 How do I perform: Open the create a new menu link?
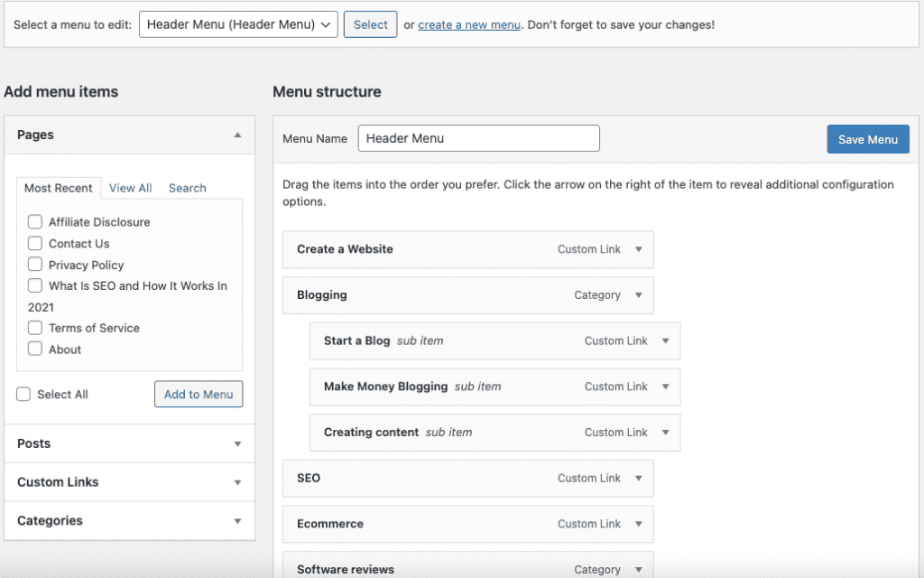(x=469, y=24)
